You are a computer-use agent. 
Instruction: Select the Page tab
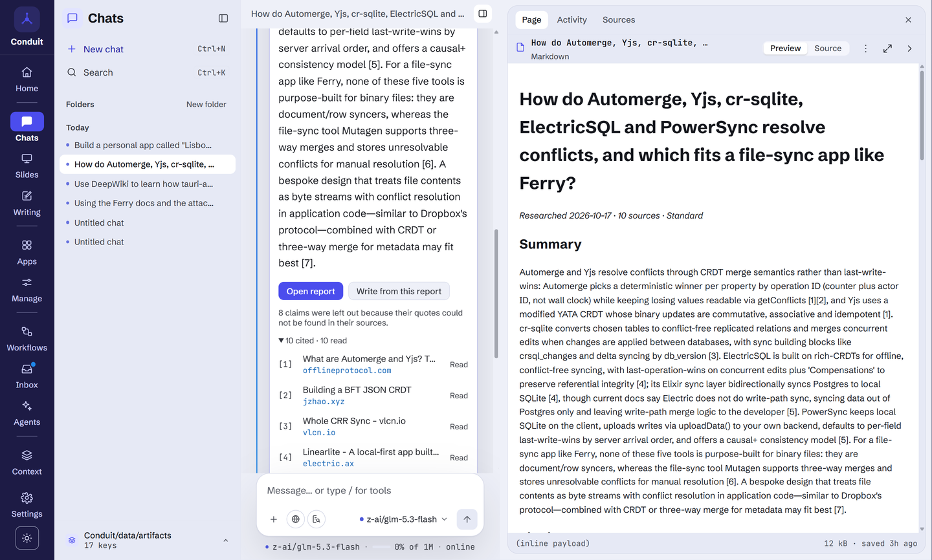point(531,20)
